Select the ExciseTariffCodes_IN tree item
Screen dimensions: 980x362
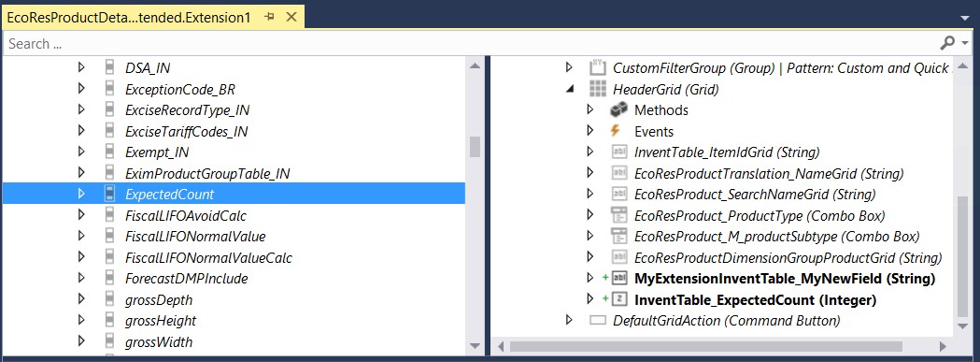click(186, 131)
